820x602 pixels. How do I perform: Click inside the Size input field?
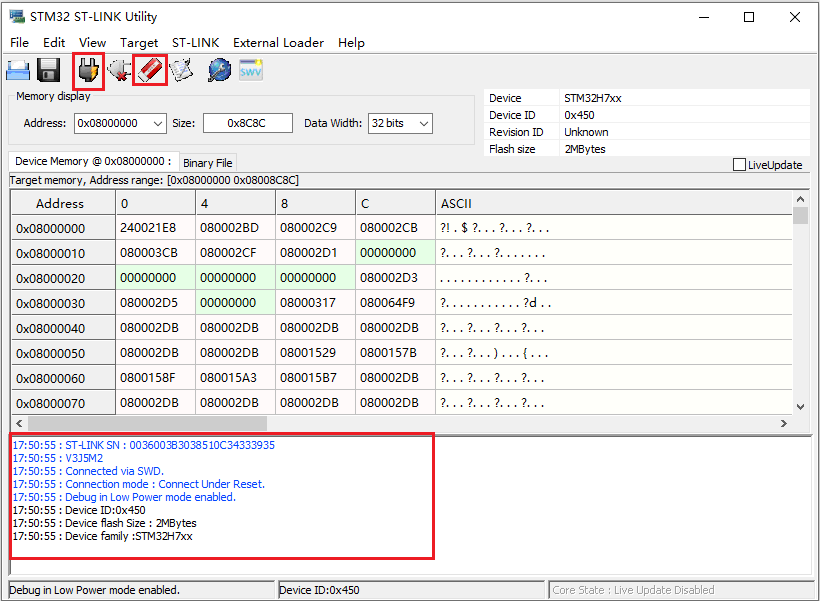[x=246, y=123]
